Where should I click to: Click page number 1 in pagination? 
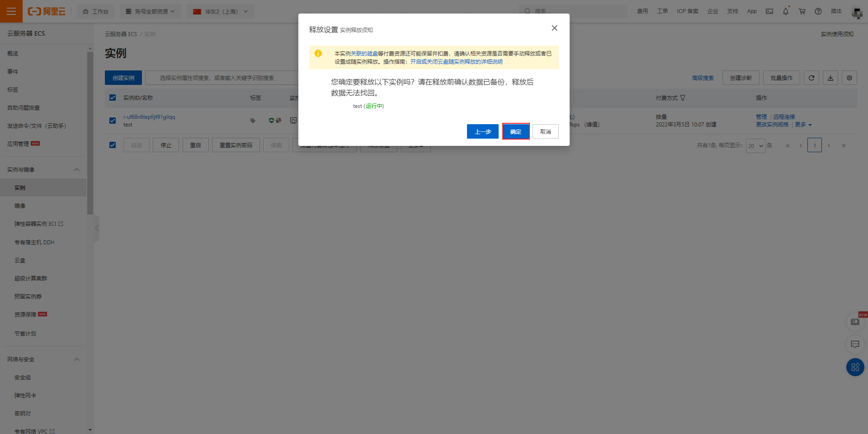coord(815,145)
